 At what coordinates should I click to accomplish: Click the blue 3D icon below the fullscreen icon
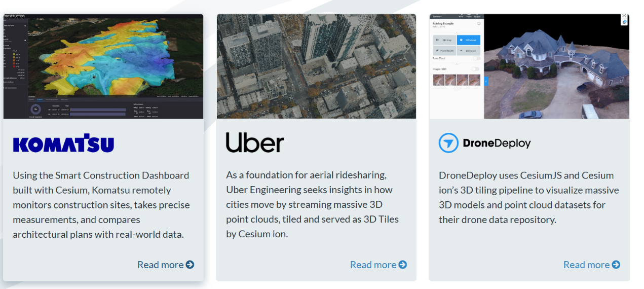(625, 22)
